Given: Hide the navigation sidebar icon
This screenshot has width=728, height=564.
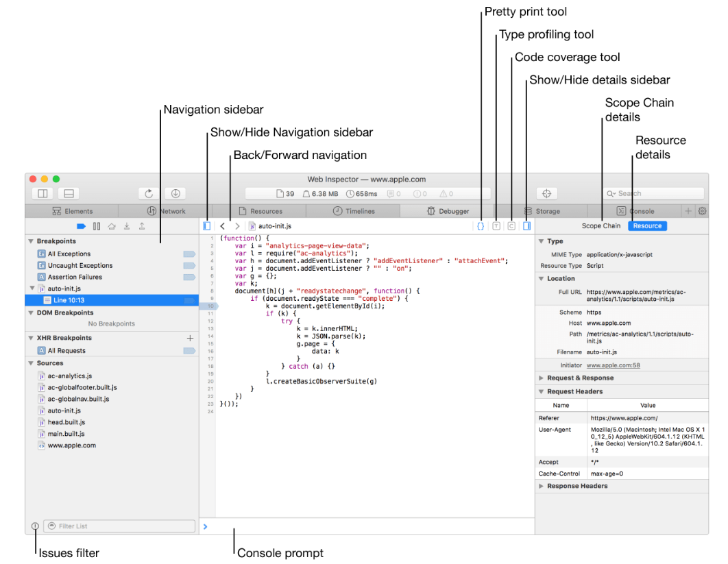Looking at the screenshot, I should pyautogui.click(x=206, y=226).
